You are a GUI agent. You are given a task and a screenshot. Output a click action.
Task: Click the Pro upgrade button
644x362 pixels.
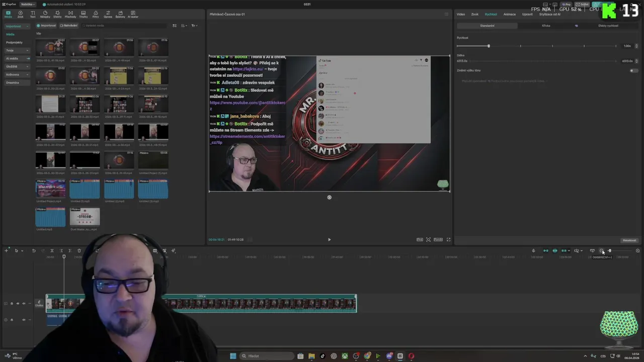click(567, 5)
